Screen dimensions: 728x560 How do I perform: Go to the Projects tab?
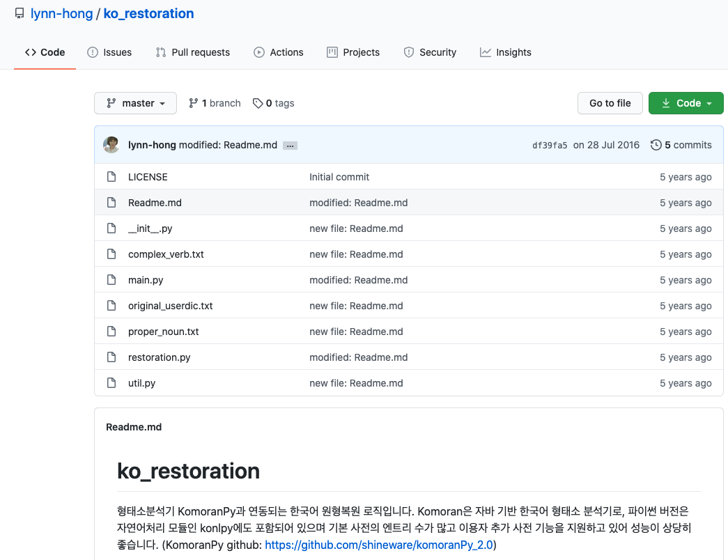pyautogui.click(x=353, y=52)
